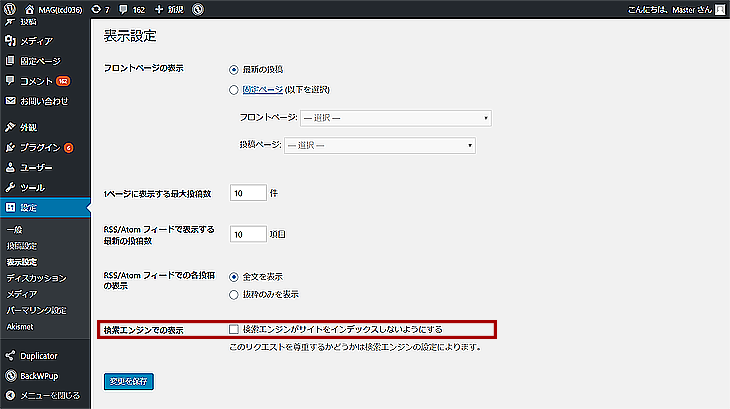This screenshot has width=730, height=409.
Task: Click the + 新規 new content icon
Action: [x=171, y=9]
